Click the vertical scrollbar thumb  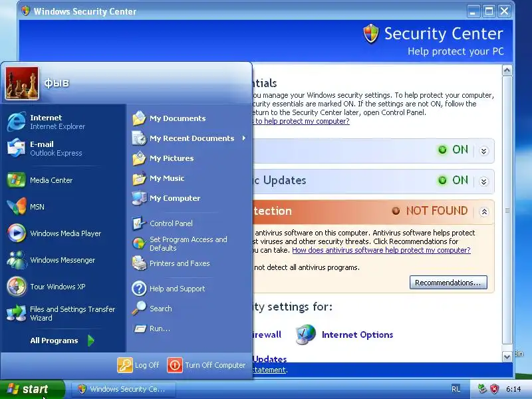507,210
